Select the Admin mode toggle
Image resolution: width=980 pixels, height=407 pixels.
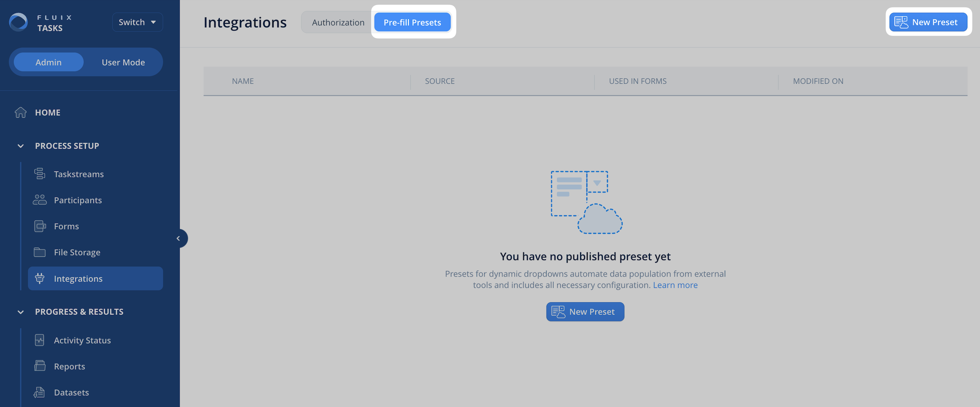coord(48,62)
